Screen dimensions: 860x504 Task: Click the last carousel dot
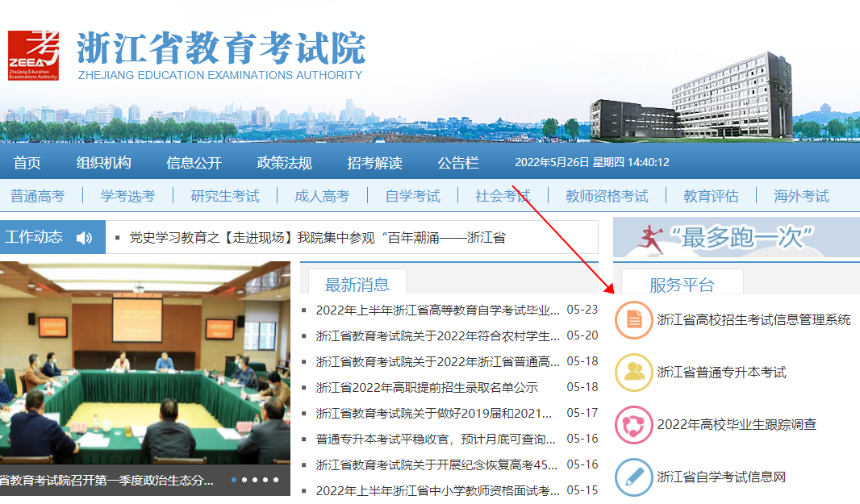(276, 480)
